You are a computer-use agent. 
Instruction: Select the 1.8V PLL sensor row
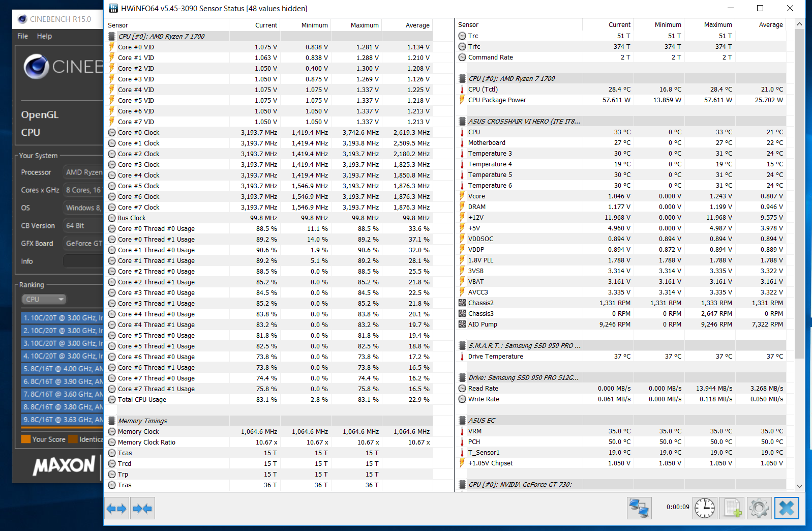(x=622, y=260)
